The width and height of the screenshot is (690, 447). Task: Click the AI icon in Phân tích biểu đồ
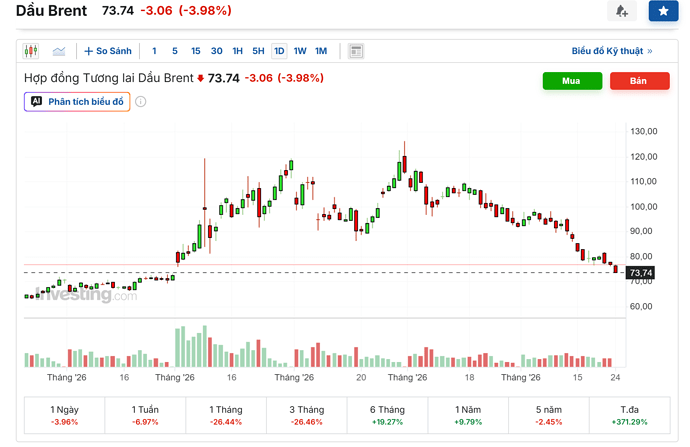(x=37, y=102)
